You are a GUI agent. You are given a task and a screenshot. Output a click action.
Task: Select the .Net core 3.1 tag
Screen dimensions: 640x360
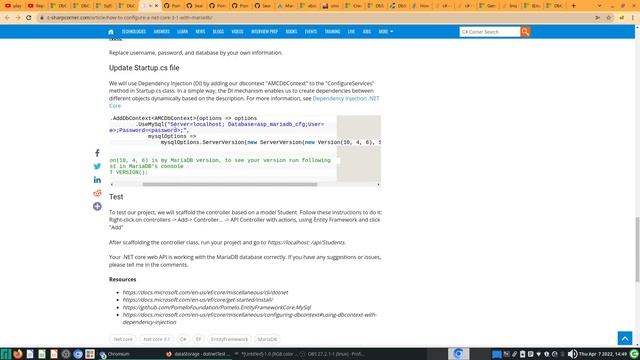click(x=156, y=339)
